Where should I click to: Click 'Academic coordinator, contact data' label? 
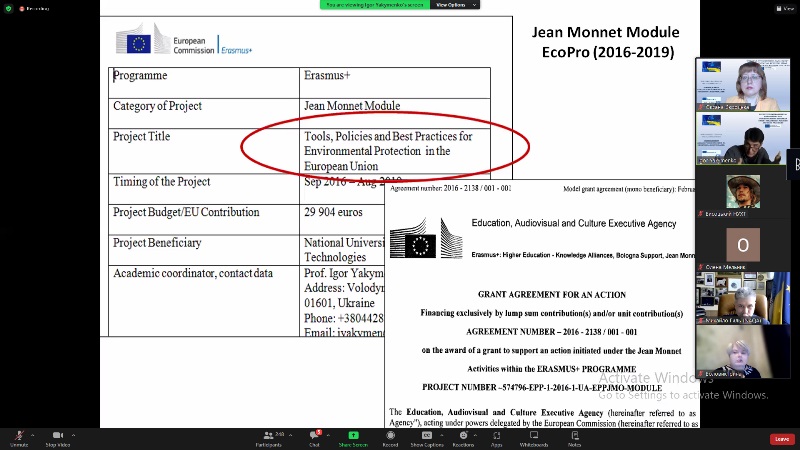(x=193, y=273)
